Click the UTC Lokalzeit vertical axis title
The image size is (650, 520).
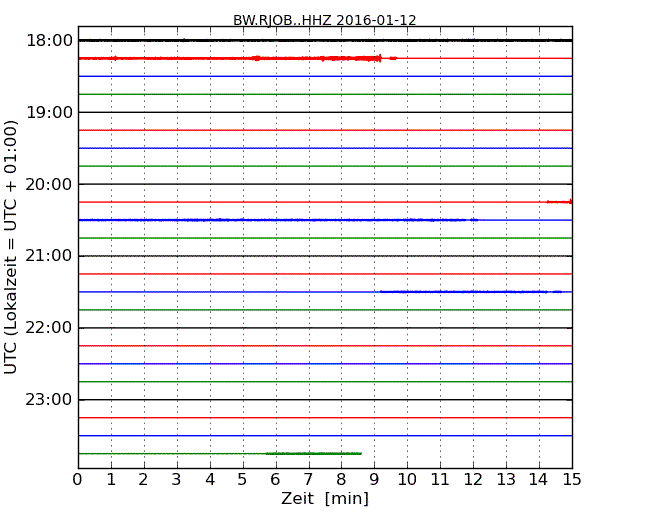point(11,247)
